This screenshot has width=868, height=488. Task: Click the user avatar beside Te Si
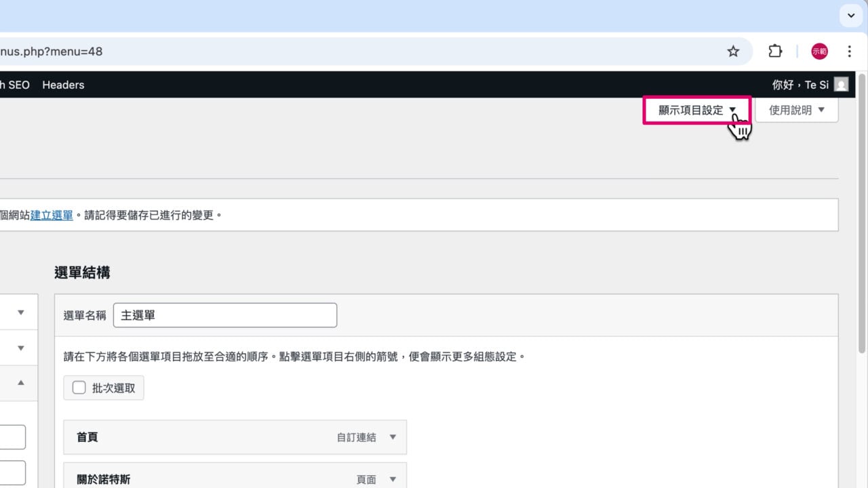(841, 85)
